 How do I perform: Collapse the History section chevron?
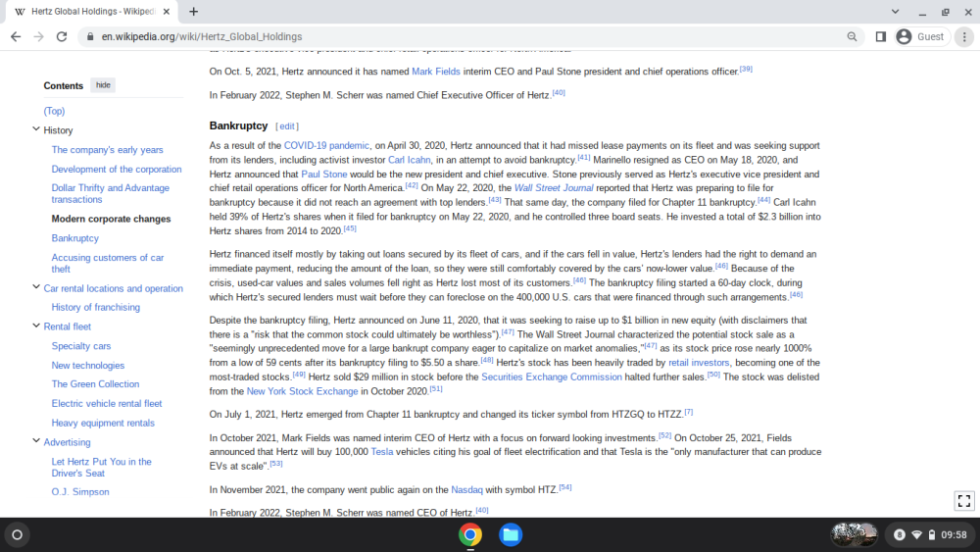click(x=36, y=128)
